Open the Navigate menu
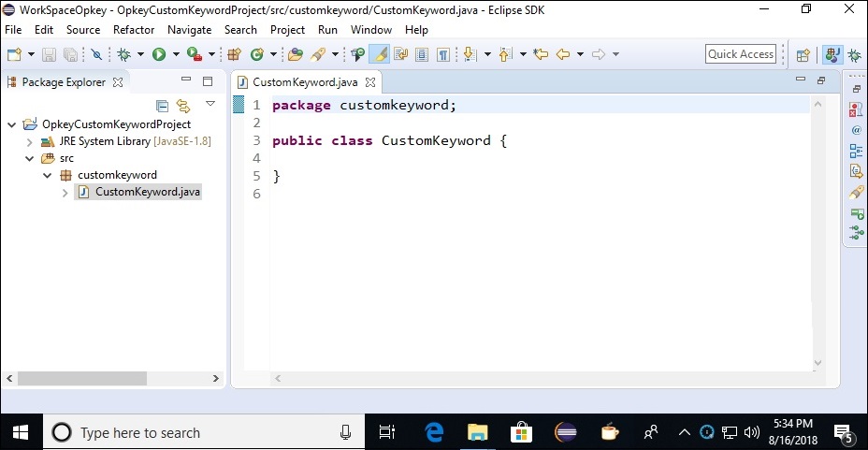This screenshot has height=450, width=868. (x=189, y=30)
